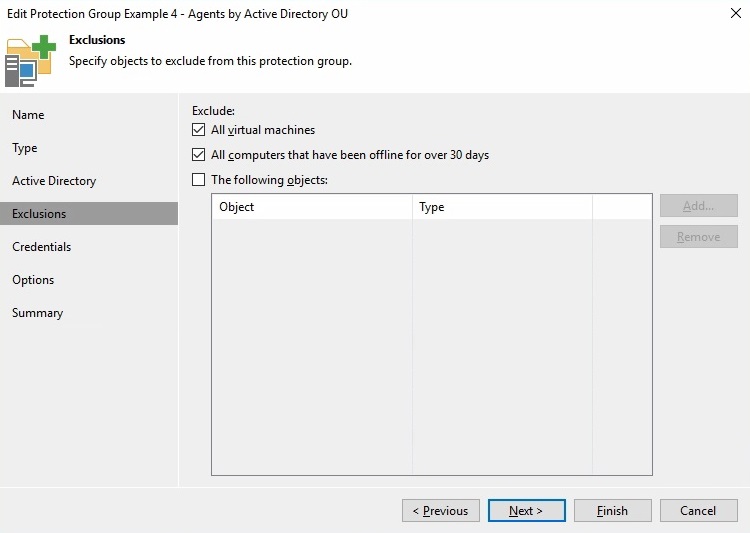
Task: Enable The following objects checkbox
Action: (x=198, y=180)
